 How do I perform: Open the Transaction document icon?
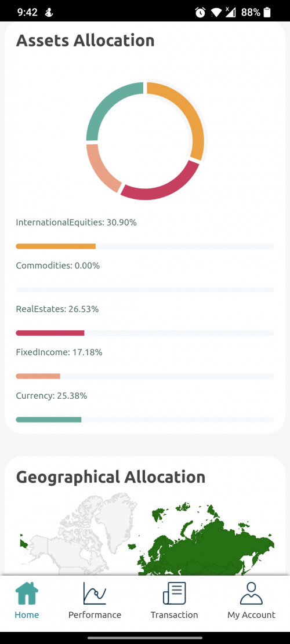click(x=174, y=593)
